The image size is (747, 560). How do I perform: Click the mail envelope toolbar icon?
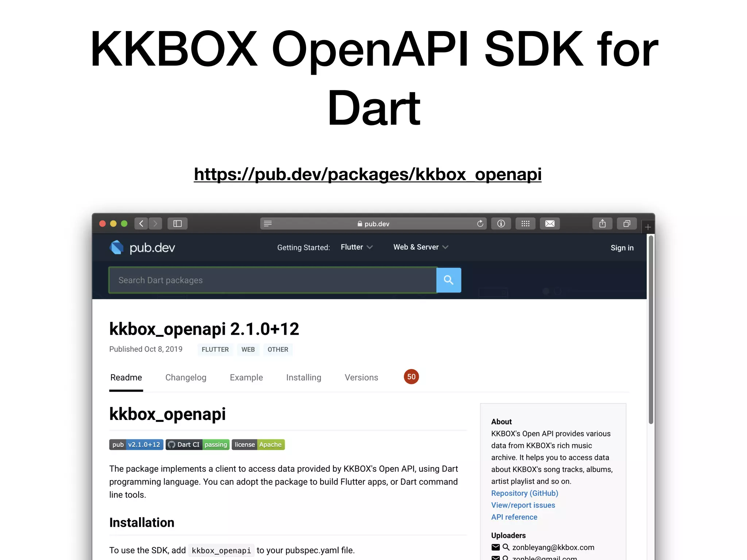[550, 223]
